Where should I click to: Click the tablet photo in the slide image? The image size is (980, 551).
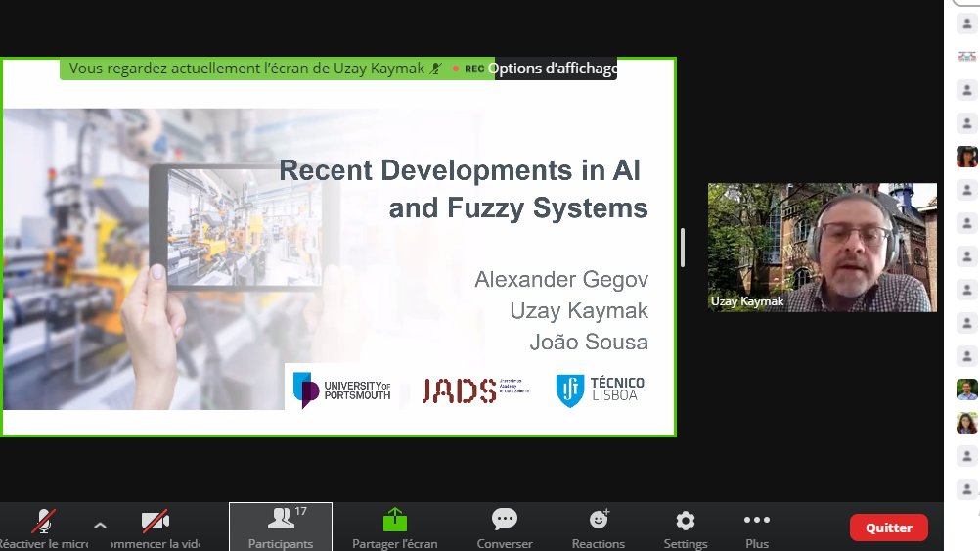(244, 228)
